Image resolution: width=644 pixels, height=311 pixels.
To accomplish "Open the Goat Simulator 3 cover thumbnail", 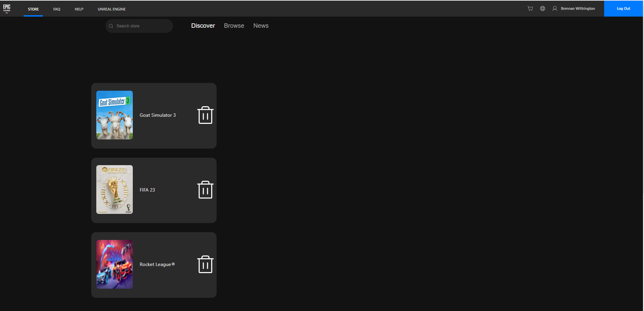I will coord(115,115).
